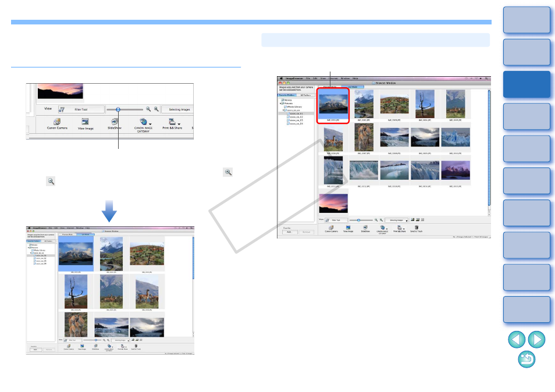Click the Remove favorite button in the five-column browser window
The width and height of the screenshot is (555, 392).
pyautogui.click(x=306, y=232)
